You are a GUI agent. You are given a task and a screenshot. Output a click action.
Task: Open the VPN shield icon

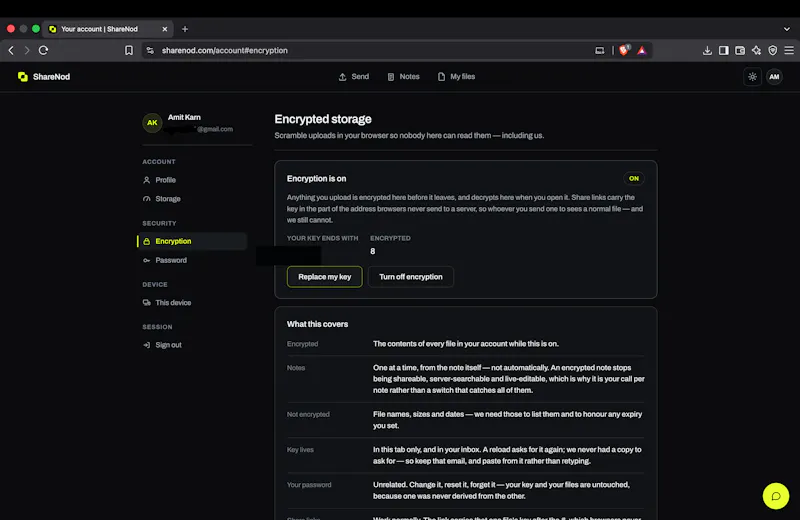[x=772, y=51]
